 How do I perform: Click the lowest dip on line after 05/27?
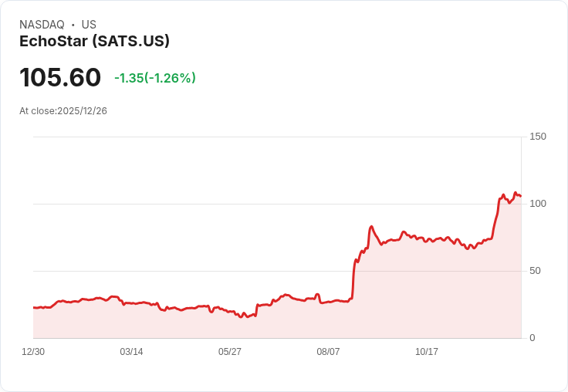(x=242, y=317)
